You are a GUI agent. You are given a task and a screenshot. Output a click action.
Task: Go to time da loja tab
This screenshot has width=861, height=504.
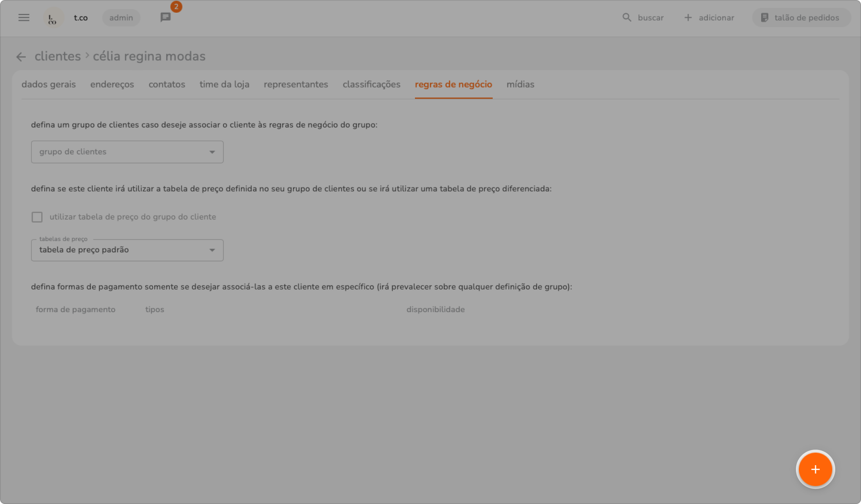(224, 84)
